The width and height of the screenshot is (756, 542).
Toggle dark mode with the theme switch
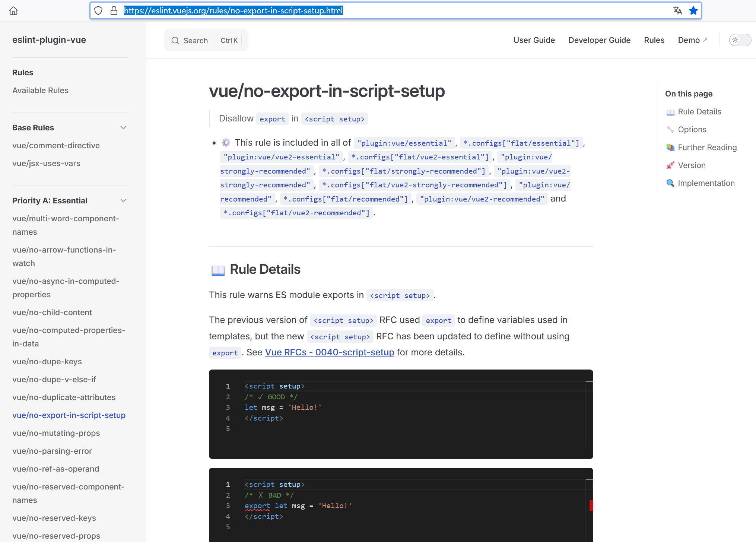[x=740, y=40]
